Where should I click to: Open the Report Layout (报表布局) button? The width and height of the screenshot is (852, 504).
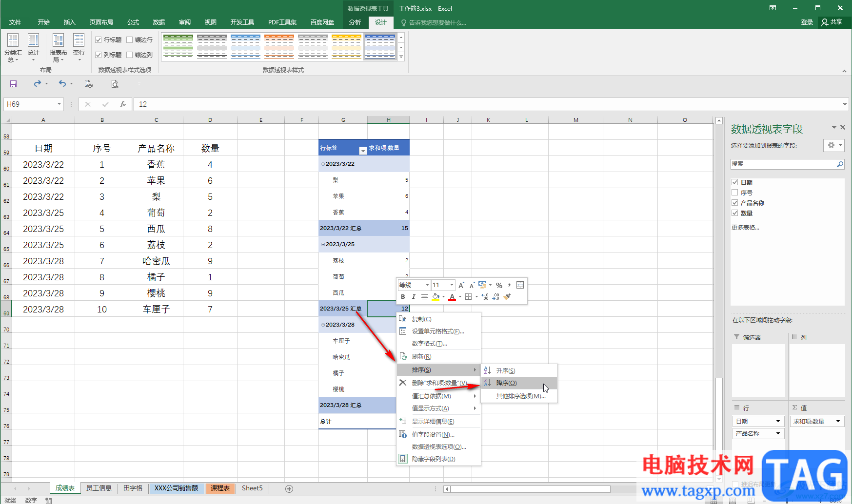(58, 48)
